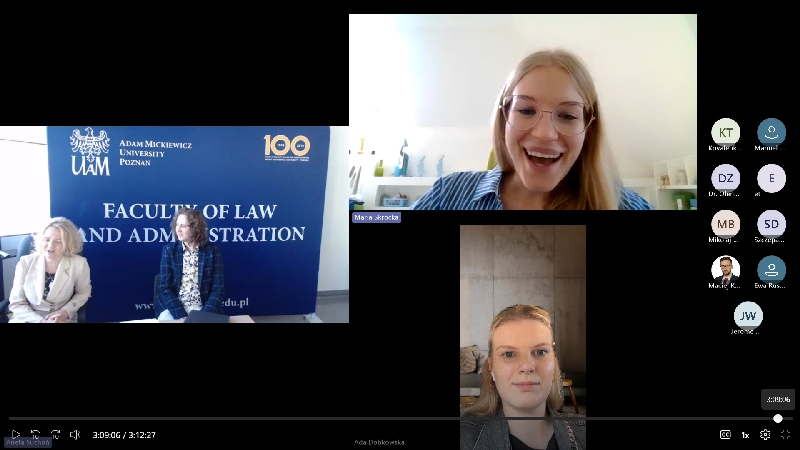Click the KT participant avatar

[725, 132]
